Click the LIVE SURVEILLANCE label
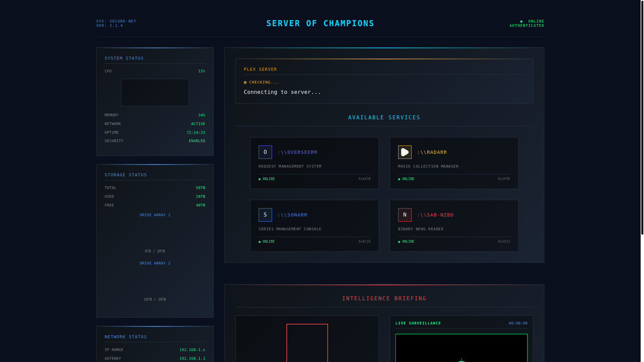Viewport: 644px width, 362px height. tap(418, 323)
